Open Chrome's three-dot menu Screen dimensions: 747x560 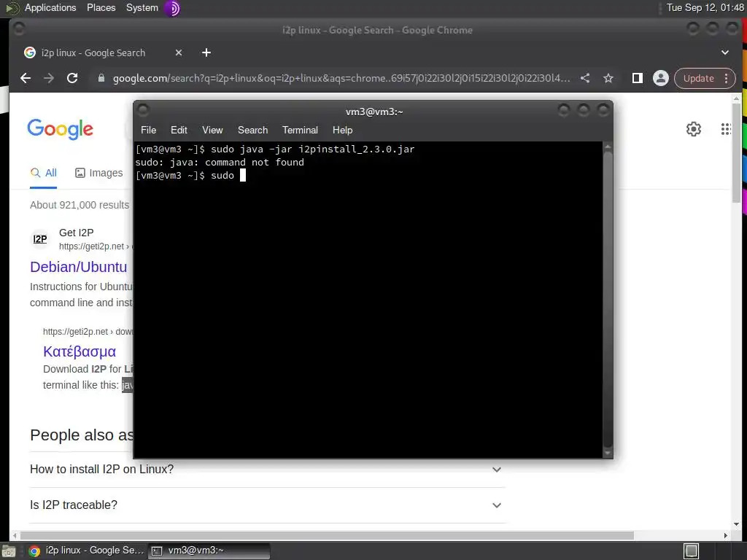pyautogui.click(x=726, y=78)
